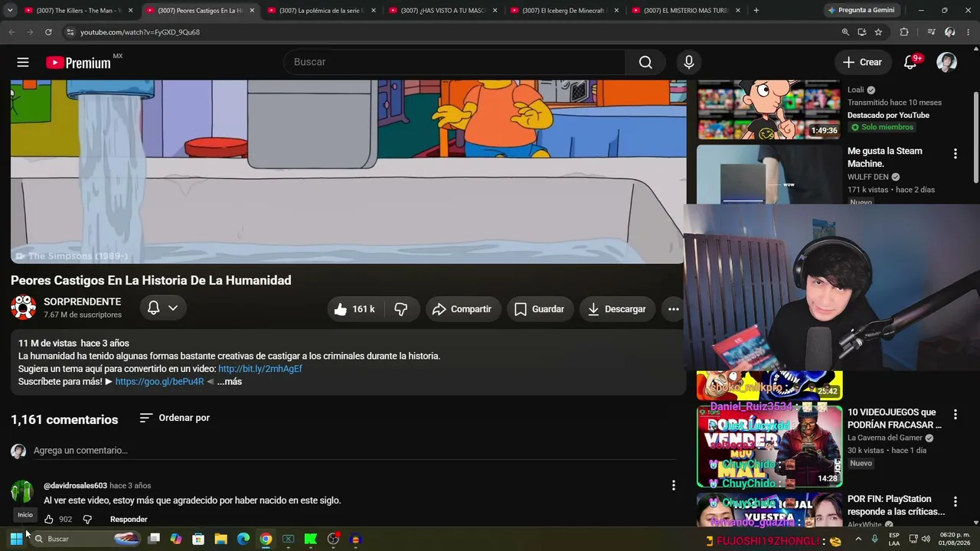
Task: Open File Explorer from the taskbar
Action: pos(220,539)
